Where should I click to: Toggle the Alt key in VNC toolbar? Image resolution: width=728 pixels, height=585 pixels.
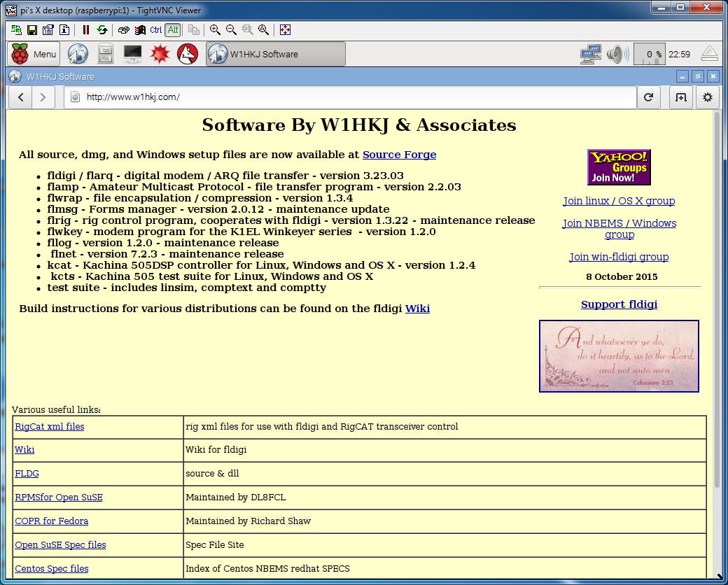pos(173,30)
